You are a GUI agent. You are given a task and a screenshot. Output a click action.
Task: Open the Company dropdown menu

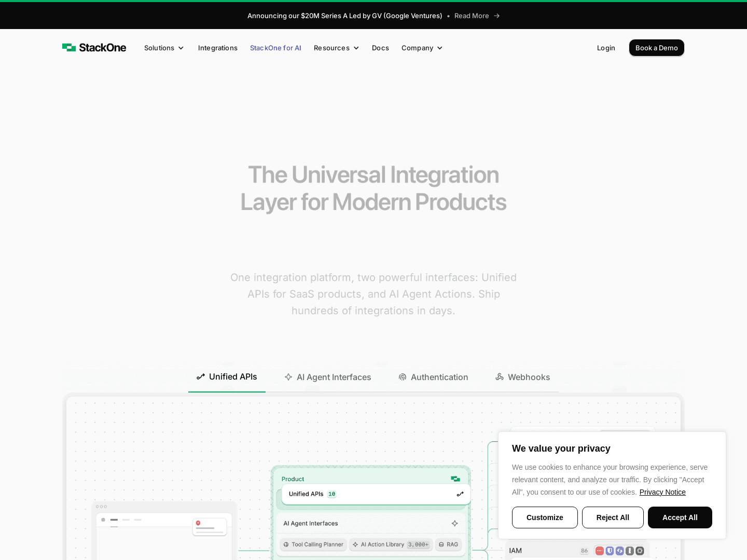pos(422,48)
